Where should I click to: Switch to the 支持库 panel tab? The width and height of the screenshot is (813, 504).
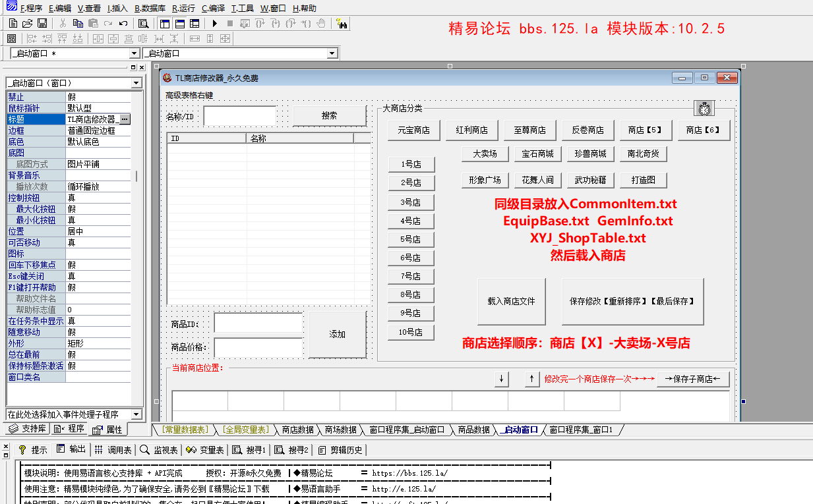(x=28, y=429)
